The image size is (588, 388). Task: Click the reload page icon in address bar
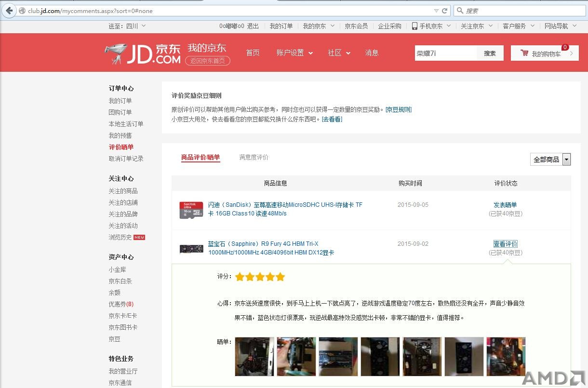444,11
